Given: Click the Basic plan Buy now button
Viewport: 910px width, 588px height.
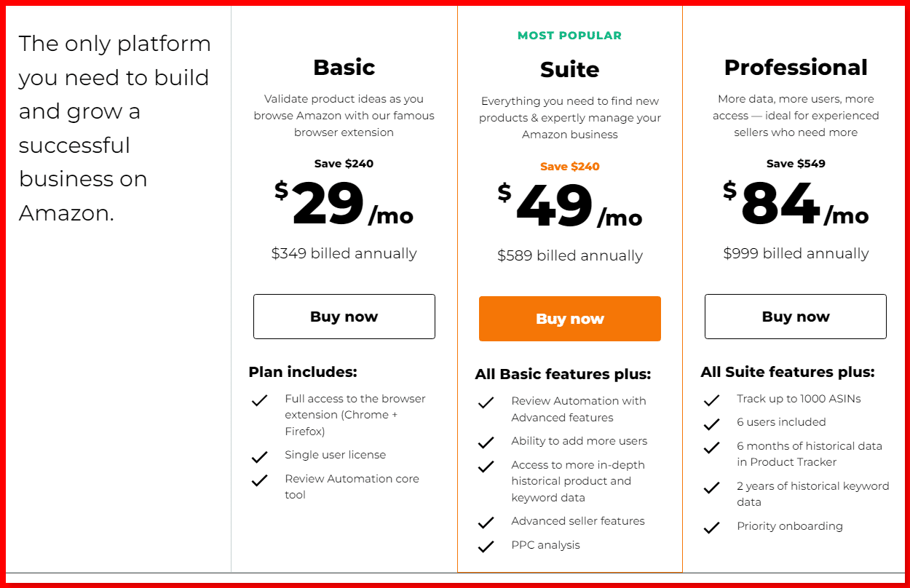Looking at the screenshot, I should coord(344,317).
